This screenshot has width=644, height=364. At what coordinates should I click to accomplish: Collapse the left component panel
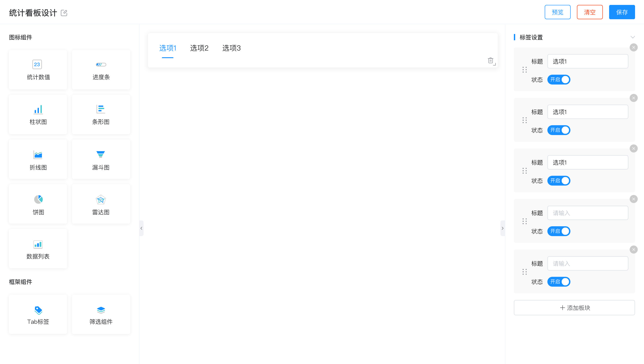[x=142, y=228]
